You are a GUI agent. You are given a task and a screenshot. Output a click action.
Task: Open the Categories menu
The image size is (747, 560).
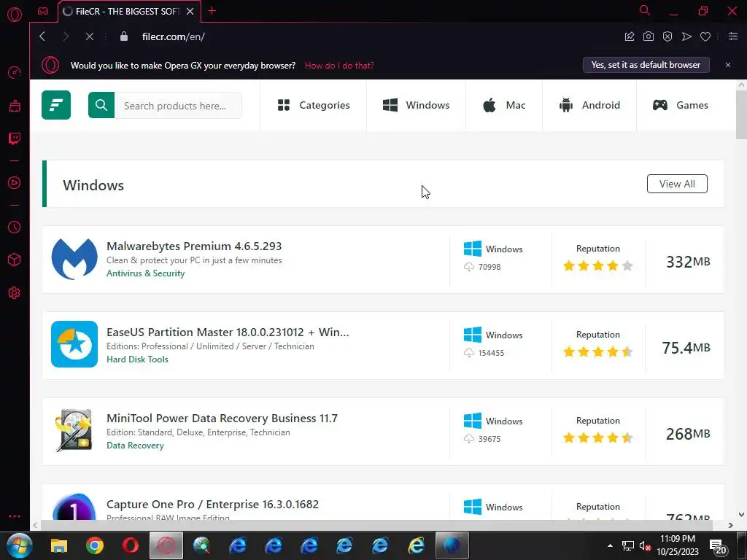click(x=314, y=105)
